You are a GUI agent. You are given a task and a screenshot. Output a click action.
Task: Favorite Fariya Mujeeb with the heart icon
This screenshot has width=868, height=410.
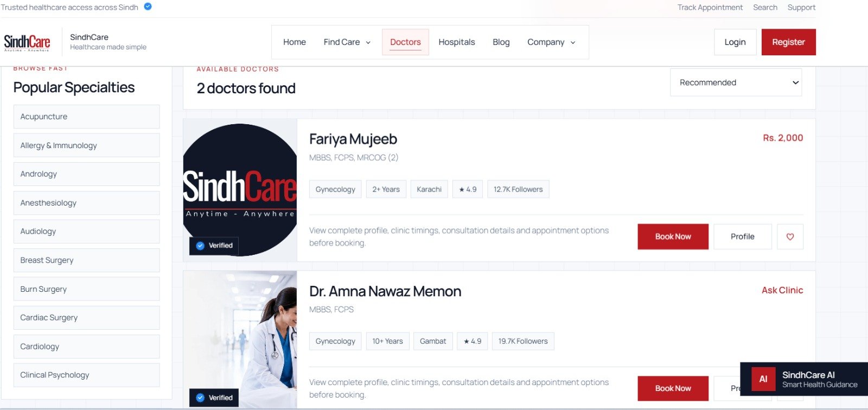click(x=790, y=236)
